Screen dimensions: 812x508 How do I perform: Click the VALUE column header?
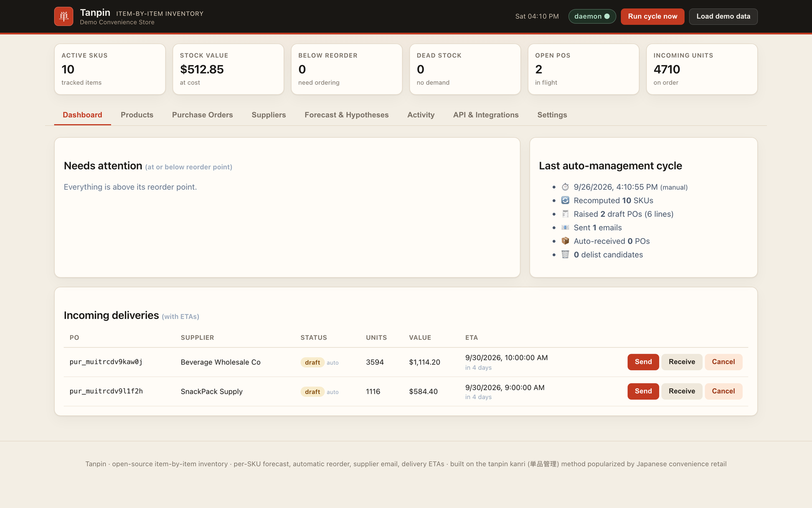pyautogui.click(x=420, y=338)
